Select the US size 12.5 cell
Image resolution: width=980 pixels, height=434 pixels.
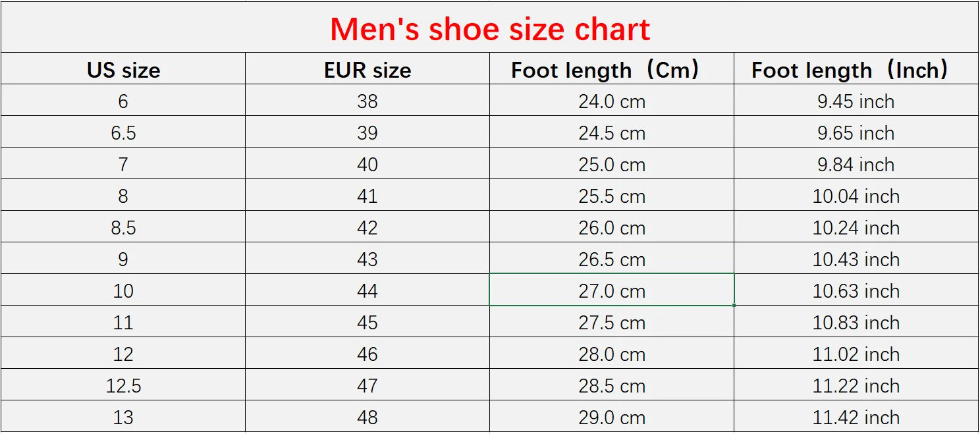click(123, 386)
